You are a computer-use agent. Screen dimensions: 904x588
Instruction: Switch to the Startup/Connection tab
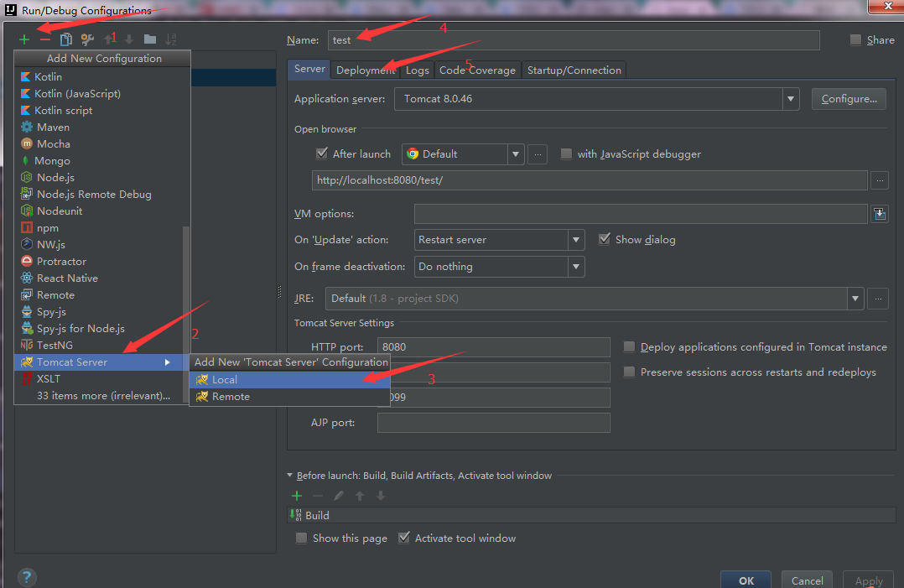[x=574, y=70]
